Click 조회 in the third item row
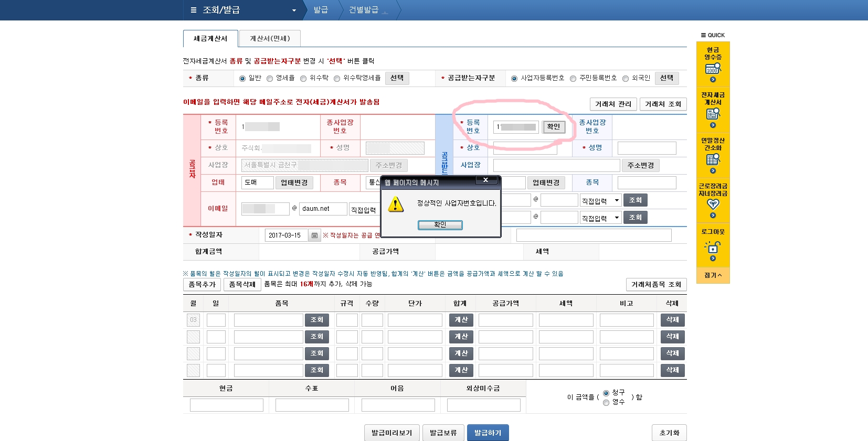The height and width of the screenshot is (441, 868). click(x=317, y=353)
